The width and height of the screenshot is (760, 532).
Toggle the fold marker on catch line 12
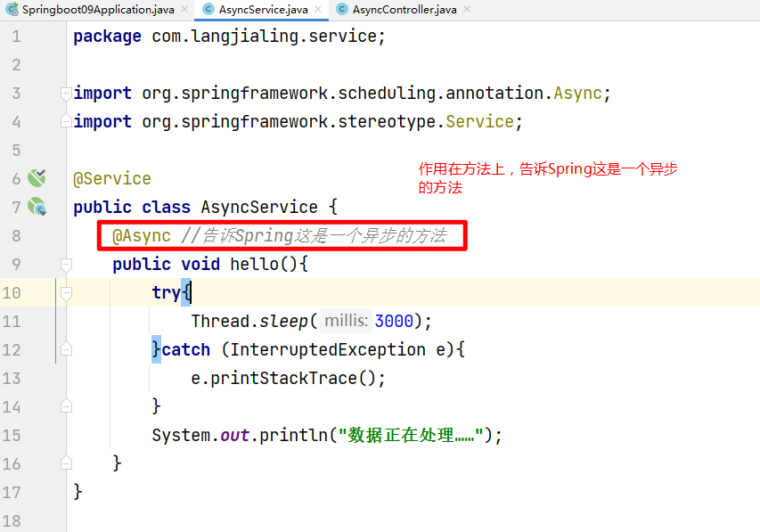pyautogui.click(x=67, y=349)
